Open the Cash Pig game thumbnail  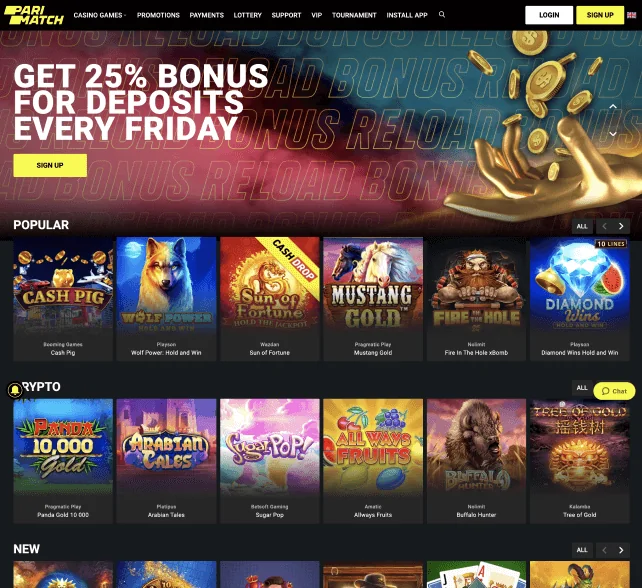pos(63,299)
